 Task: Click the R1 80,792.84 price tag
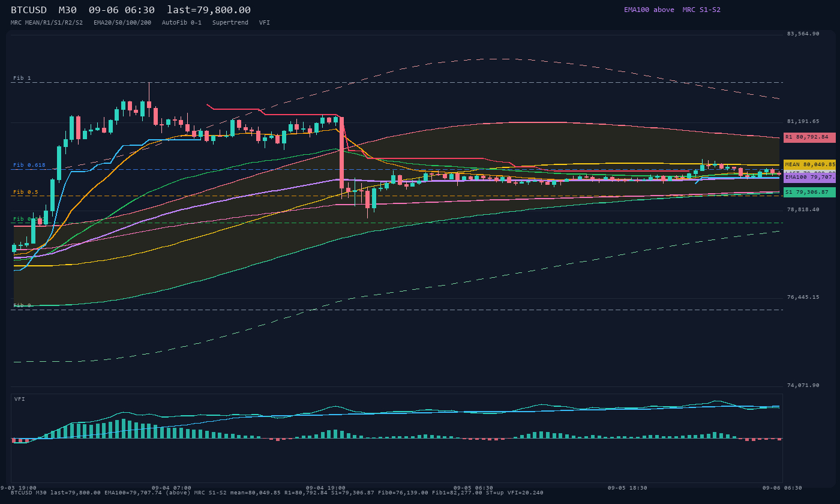click(809, 137)
